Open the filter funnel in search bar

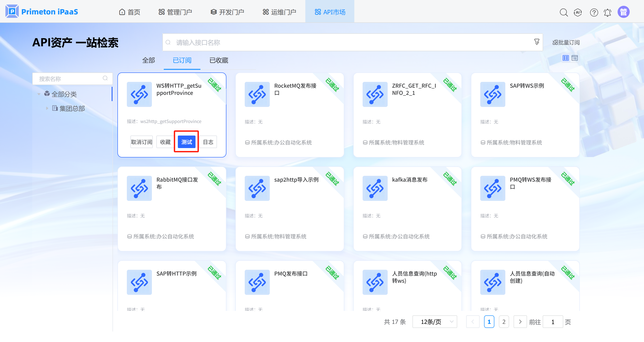[536, 42]
